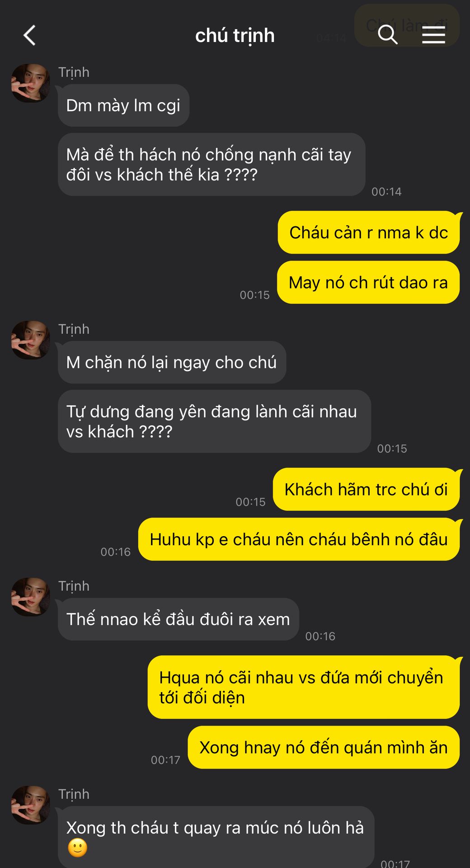Image resolution: width=470 pixels, height=868 pixels.
Task: Open search in the chat
Action: coord(387,35)
